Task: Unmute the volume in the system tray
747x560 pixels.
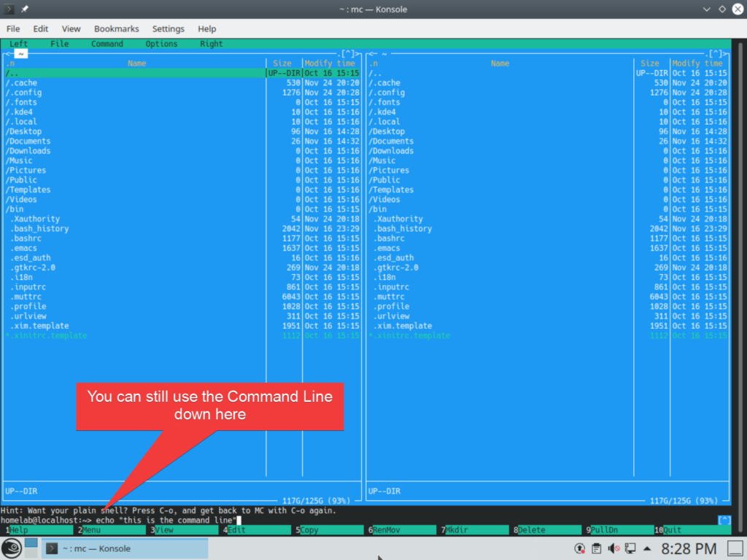Action: pos(614,548)
